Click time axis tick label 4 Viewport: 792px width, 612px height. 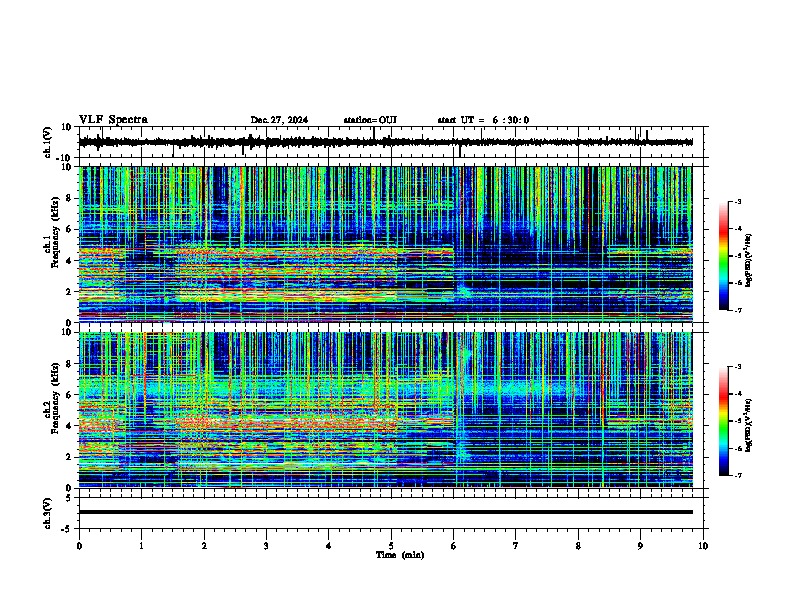pyautogui.click(x=329, y=545)
